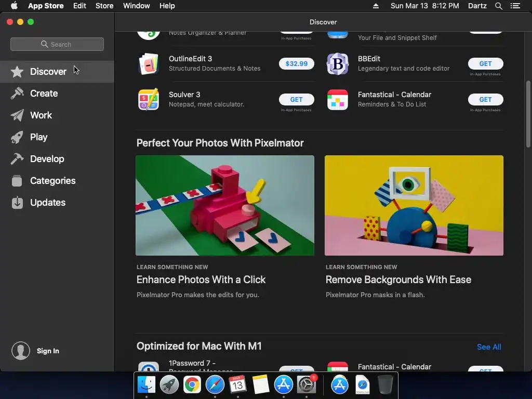The width and height of the screenshot is (532, 399).
Task: Open System Preferences with badge in Dock
Action: (307, 385)
